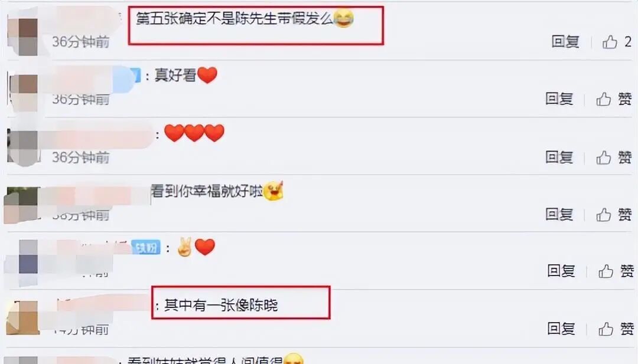Thumbs-up the 看到你幸福就好啦 comment
The width and height of the screenshot is (638, 364).
tap(603, 214)
